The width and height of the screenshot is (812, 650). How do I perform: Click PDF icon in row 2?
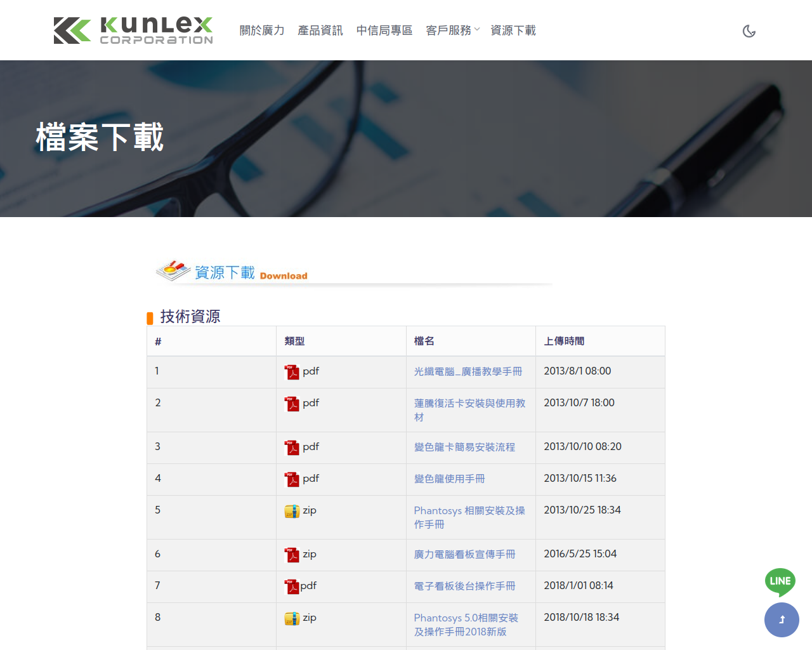tap(292, 404)
